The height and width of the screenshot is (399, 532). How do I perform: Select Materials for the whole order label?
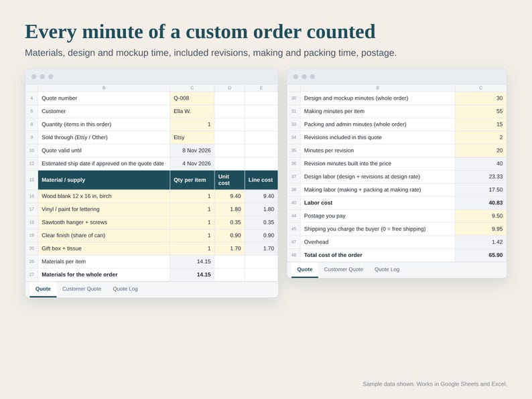(x=104, y=274)
